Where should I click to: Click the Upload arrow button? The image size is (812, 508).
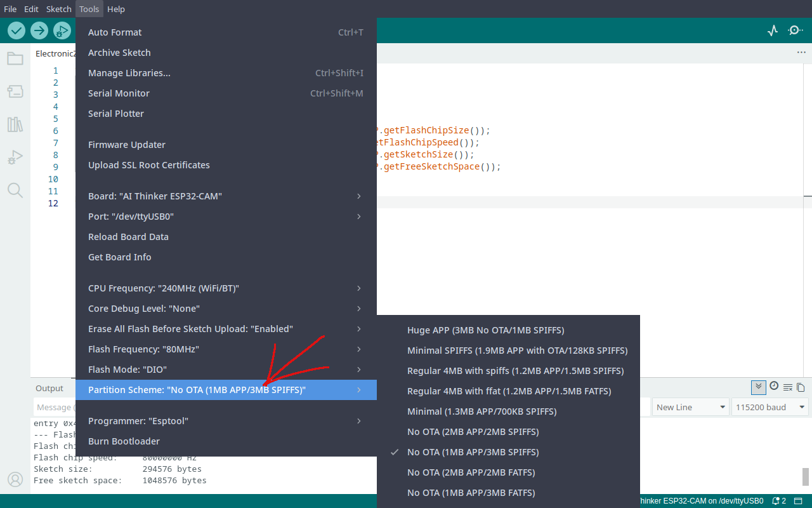39,30
